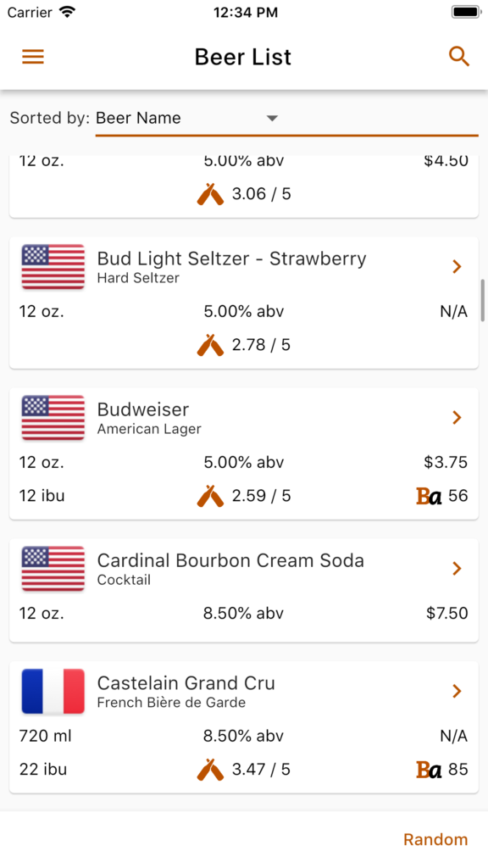Tap the battery indicator in status bar
The height and width of the screenshot is (868, 488).
click(x=466, y=12)
